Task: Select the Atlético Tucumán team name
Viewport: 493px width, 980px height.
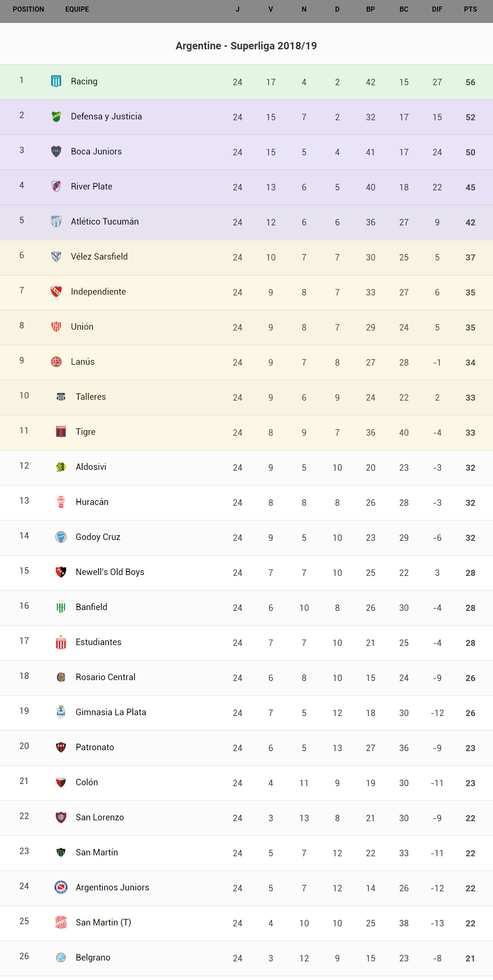Action: pos(105,222)
